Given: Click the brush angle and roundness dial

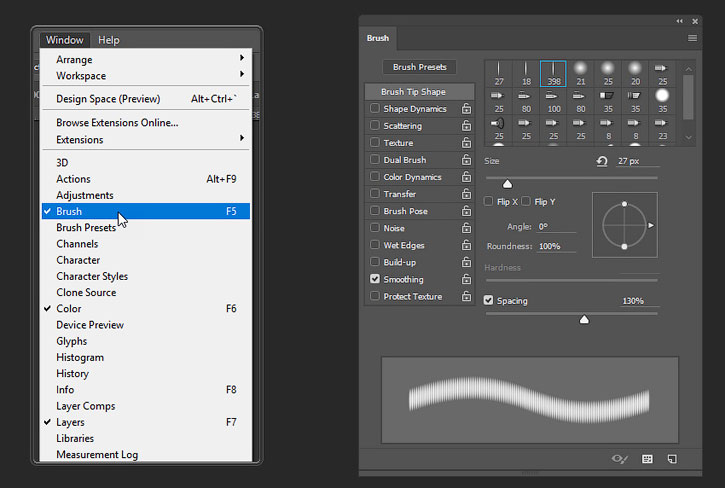Looking at the screenshot, I should (625, 225).
